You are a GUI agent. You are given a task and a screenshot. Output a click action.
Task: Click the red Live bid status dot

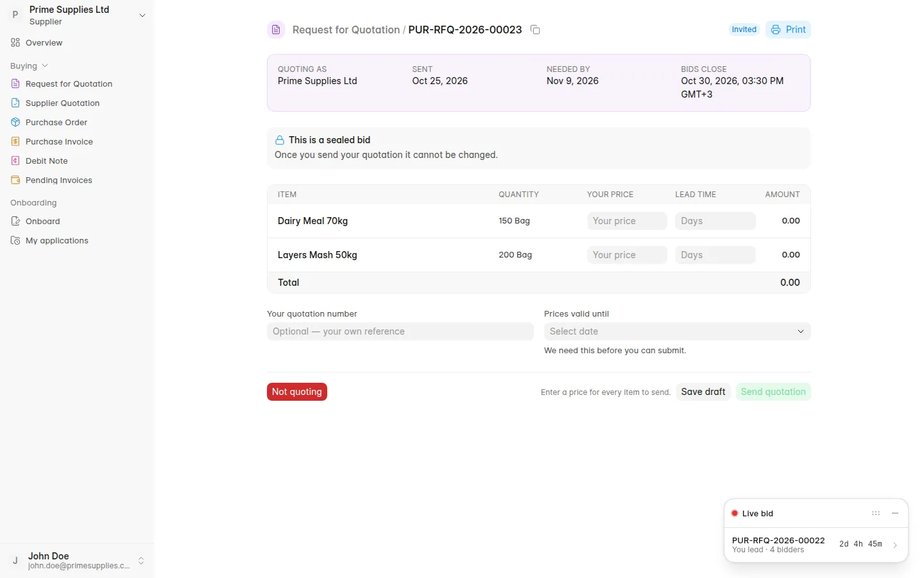(735, 513)
